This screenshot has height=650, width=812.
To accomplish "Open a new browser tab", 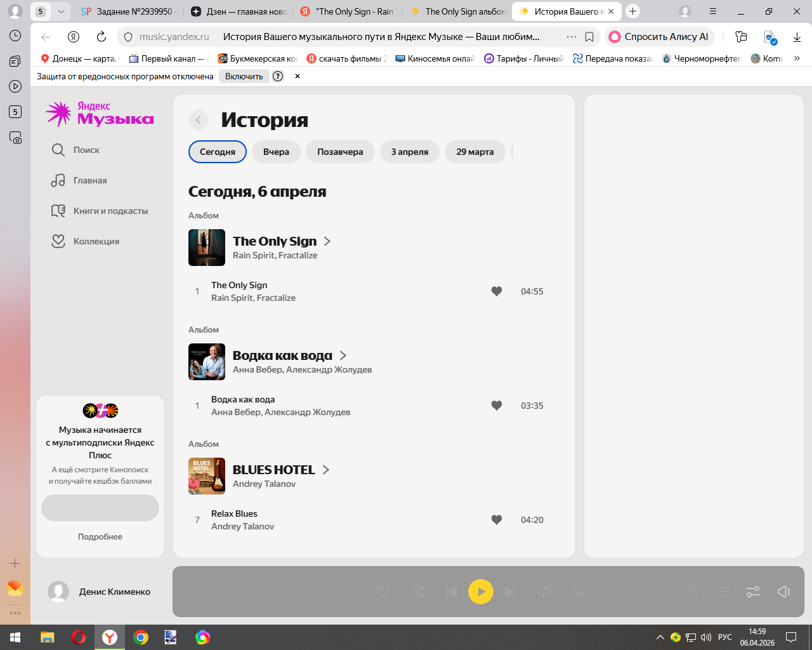I will tap(632, 11).
